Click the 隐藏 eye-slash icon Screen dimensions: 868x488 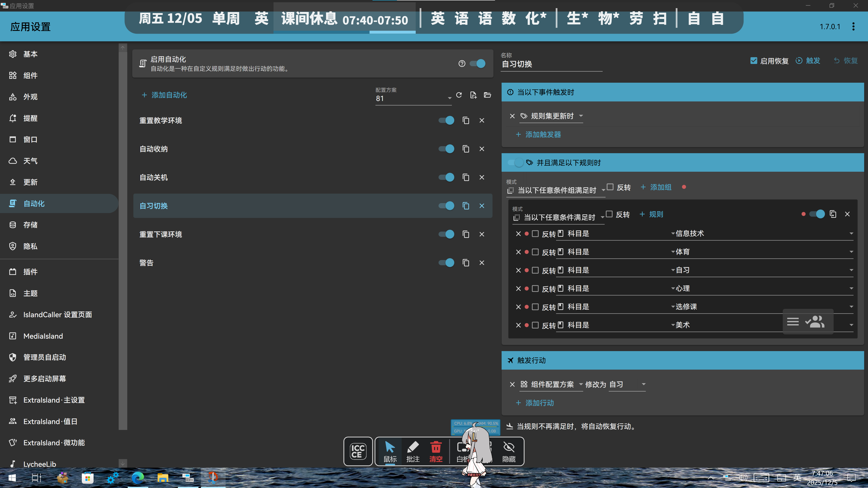tap(509, 451)
